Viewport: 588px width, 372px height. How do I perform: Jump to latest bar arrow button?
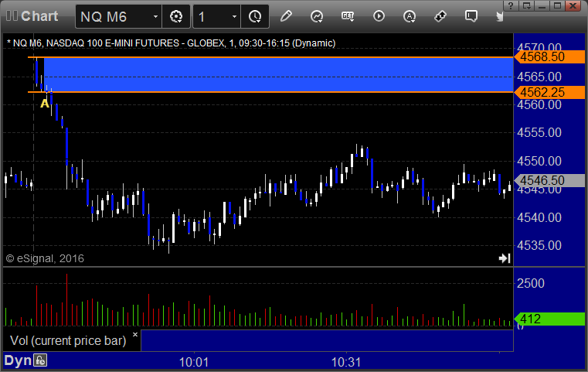click(x=505, y=258)
